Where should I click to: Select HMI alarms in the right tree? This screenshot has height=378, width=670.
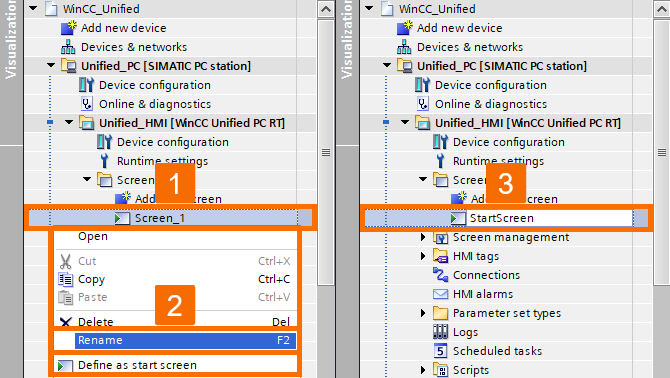[x=483, y=294]
